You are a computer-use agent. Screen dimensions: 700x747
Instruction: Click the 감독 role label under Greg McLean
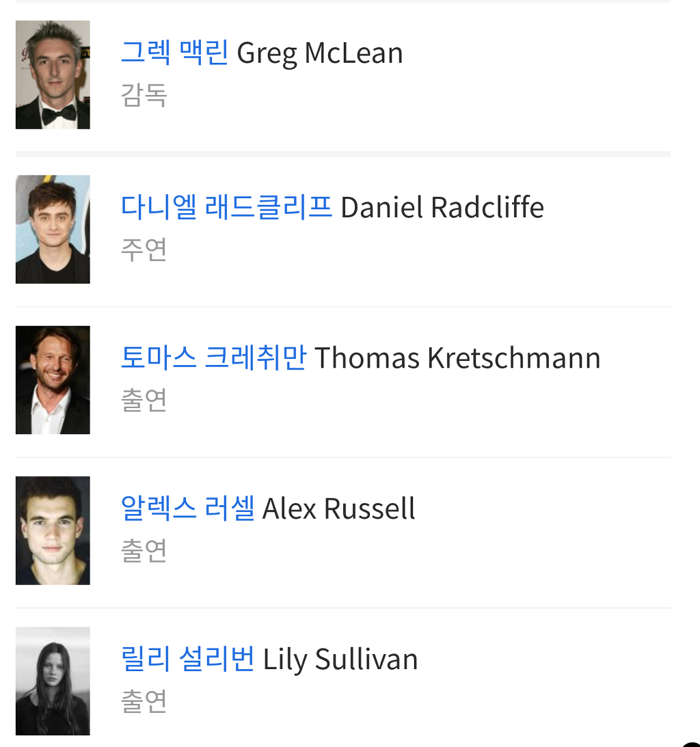point(144,95)
